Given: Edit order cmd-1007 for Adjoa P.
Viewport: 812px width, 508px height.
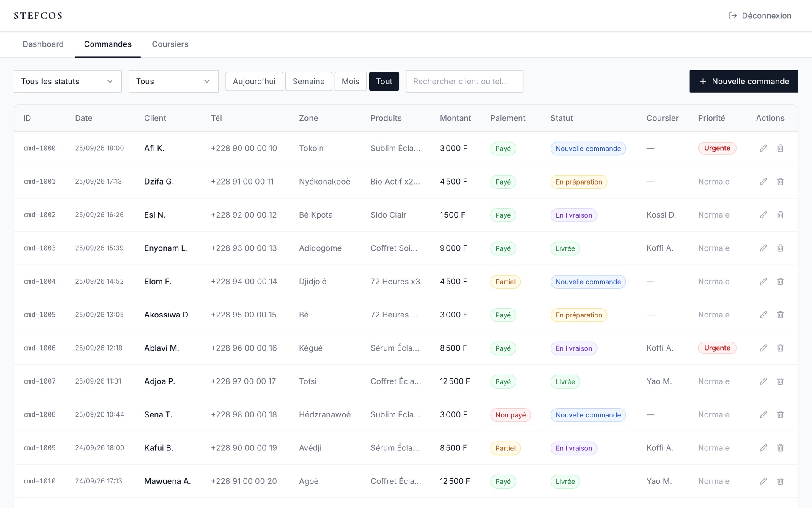Looking at the screenshot, I should 763,381.
